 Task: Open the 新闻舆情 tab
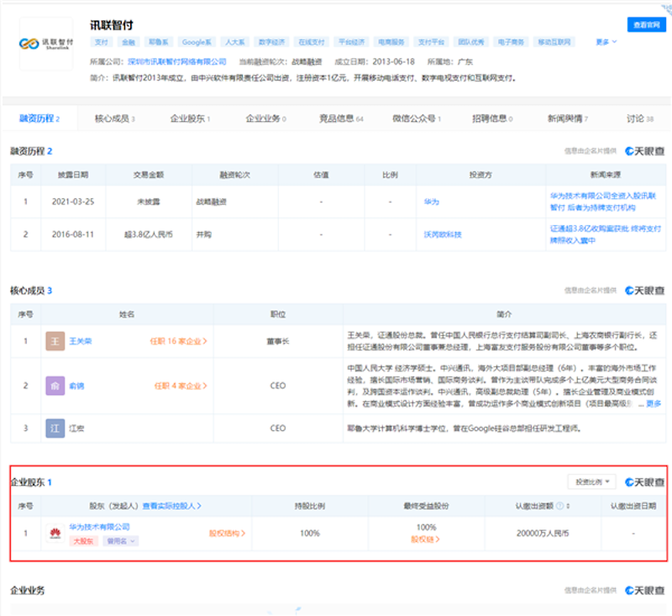coord(568,118)
